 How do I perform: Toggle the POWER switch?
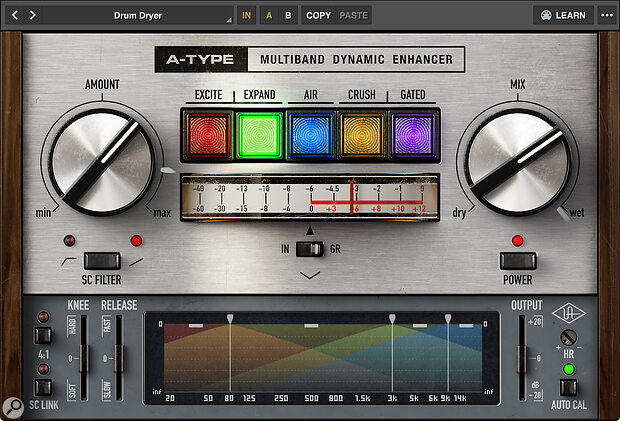pyautogui.click(x=518, y=260)
